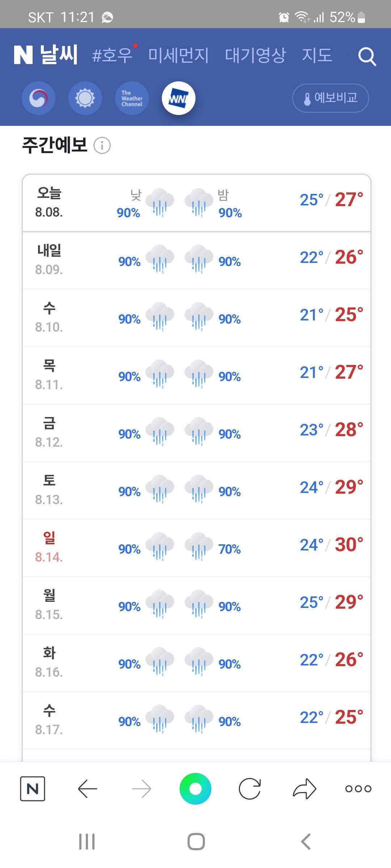The height and width of the screenshot is (868, 391).
Task: Select the 일 8.14. forecast row
Action: pyautogui.click(x=197, y=548)
